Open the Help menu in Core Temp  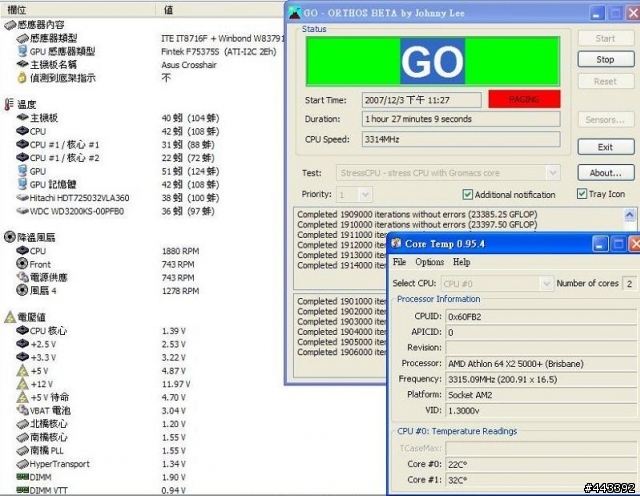tap(461, 262)
